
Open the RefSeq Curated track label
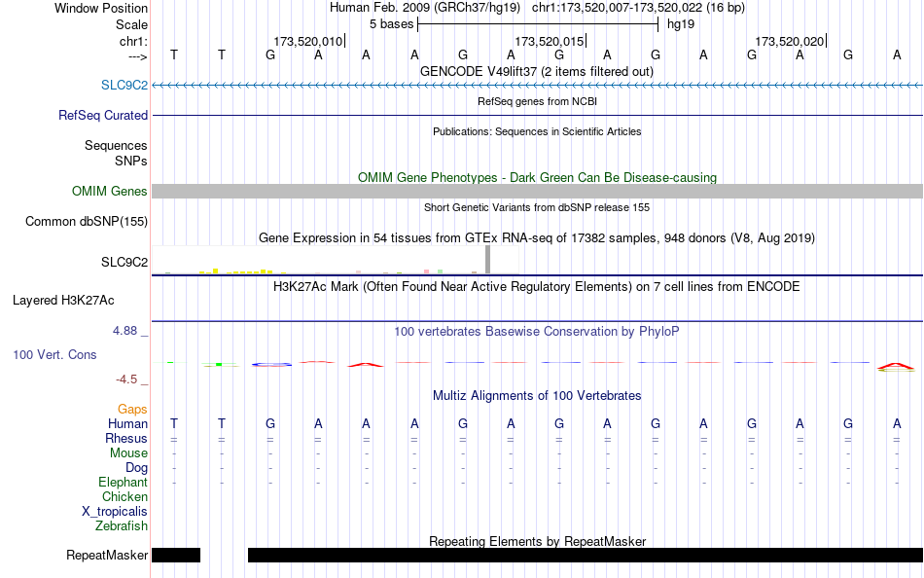(102, 115)
